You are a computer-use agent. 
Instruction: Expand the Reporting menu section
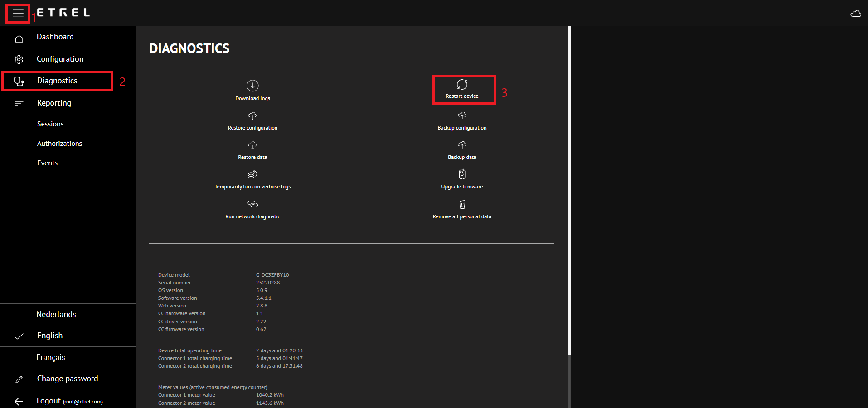tap(54, 103)
